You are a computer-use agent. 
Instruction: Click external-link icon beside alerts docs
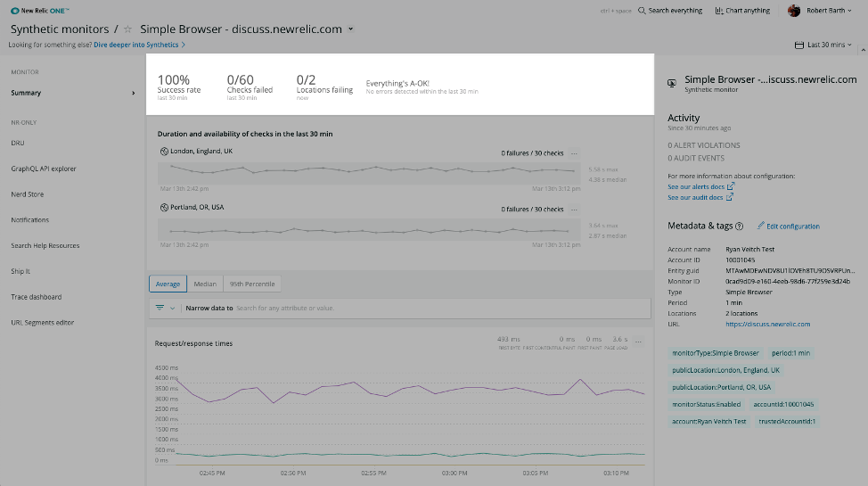pyautogui.click(x=731, y=186)
